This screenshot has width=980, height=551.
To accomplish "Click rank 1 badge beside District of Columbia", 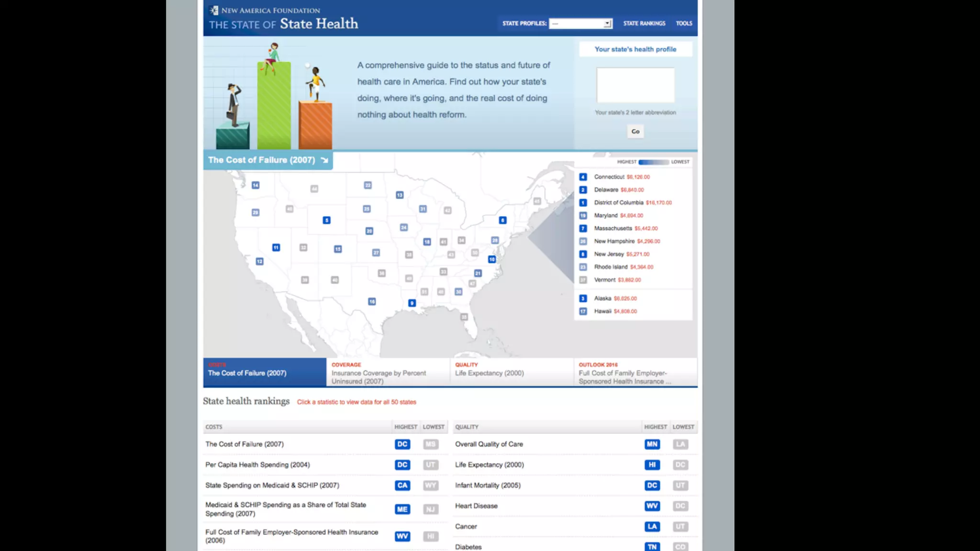I will [x=583, y=203].
